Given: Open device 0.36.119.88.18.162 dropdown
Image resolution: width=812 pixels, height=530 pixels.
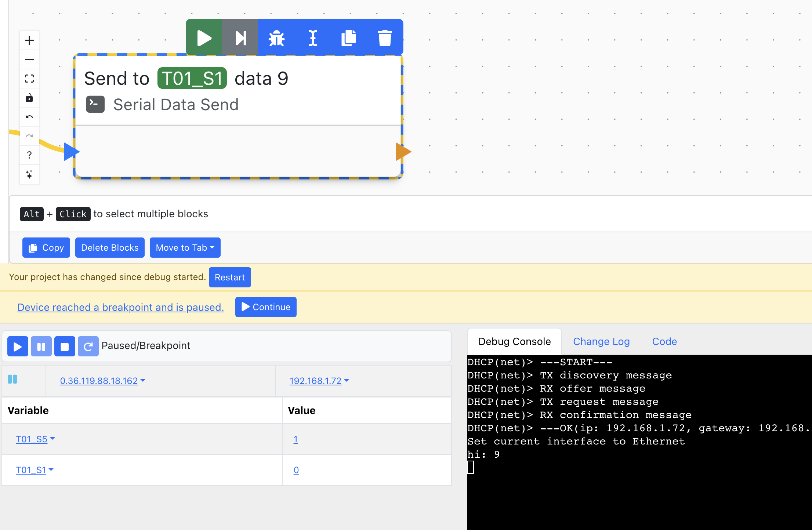Looking at the screenshot, I should pyautogui.click(x=102, y=381).
